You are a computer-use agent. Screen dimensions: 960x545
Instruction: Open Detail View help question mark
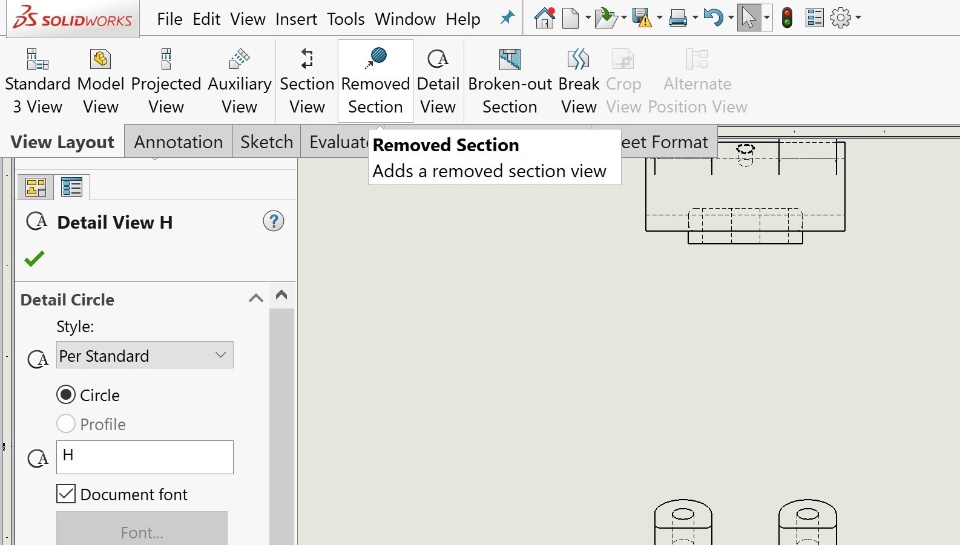[274, 221]
